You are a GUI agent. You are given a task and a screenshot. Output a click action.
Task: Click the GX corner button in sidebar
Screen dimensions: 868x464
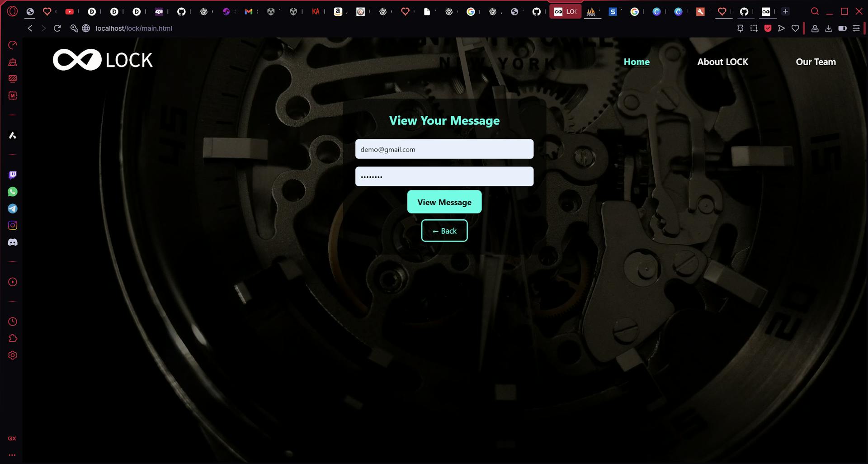pos(12,438)
